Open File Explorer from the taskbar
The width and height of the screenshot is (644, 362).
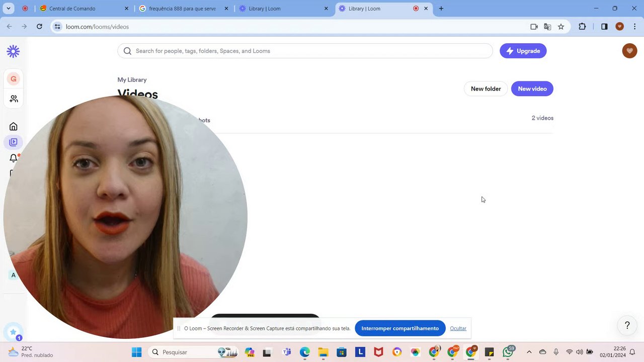click(323, 352)
